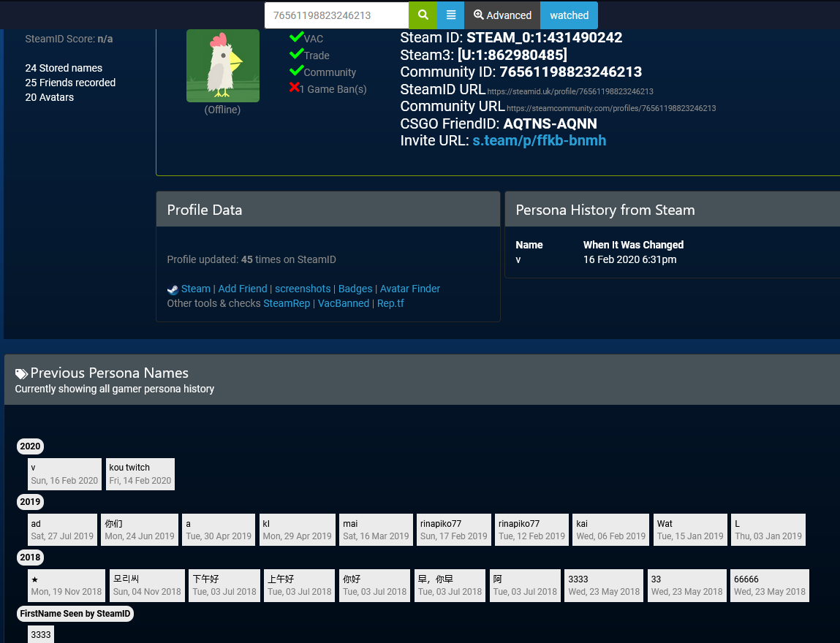Click the 'kai' persona card
The width and height of the screenshot is (840, 643).
(x=611, y=530)
